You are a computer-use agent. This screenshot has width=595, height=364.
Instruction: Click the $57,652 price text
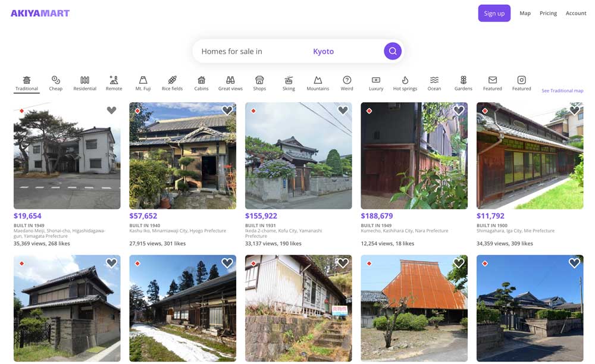[143, 216]
